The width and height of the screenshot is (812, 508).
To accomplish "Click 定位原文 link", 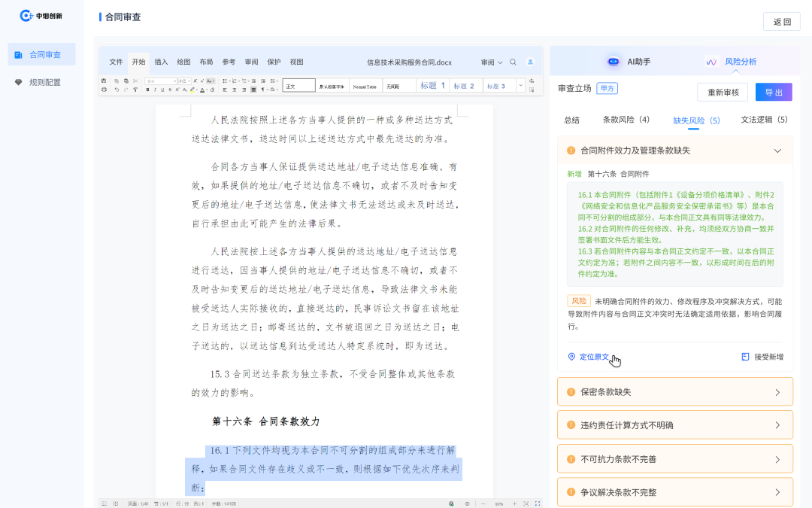I will [589, 357].
